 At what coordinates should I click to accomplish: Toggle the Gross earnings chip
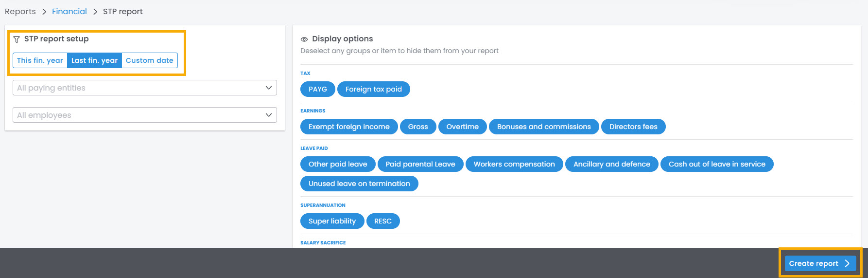tap(417, 127)
